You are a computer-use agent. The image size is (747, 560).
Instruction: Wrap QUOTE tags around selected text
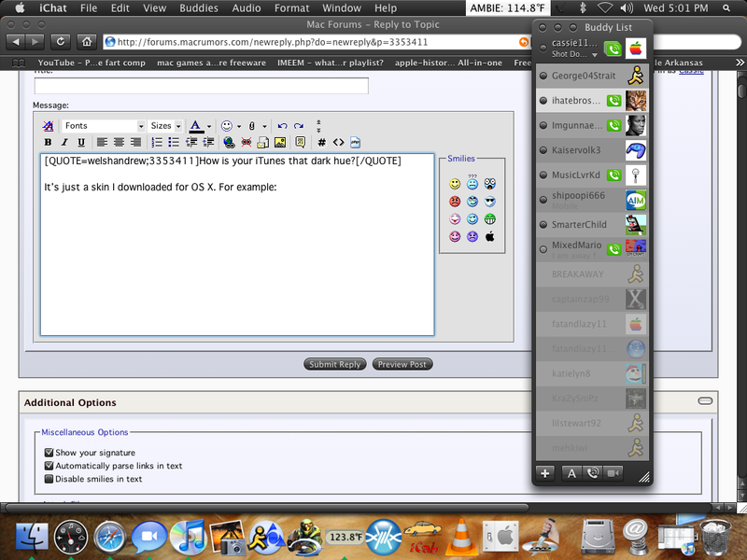pyautogui.click(x=300, y=142)
